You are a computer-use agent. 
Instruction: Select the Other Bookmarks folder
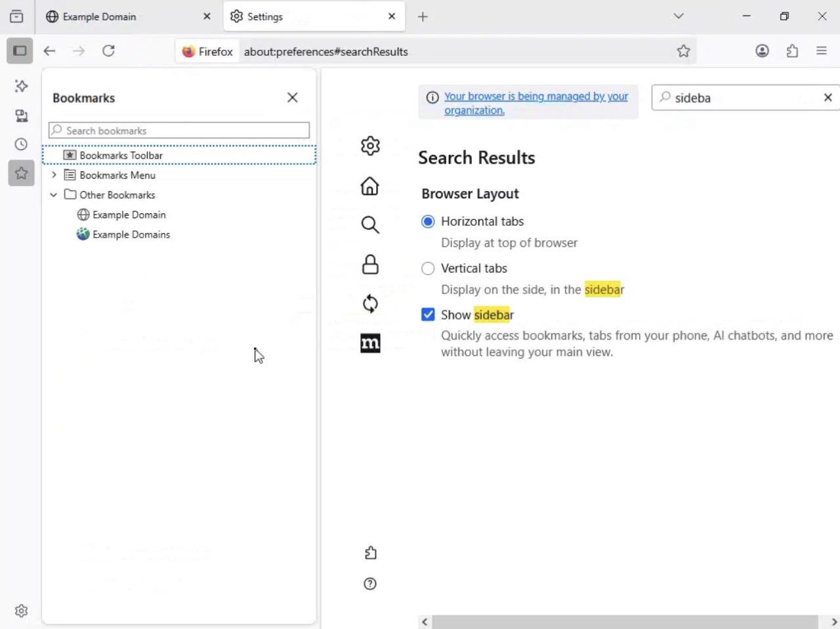[x=179, y=195]
